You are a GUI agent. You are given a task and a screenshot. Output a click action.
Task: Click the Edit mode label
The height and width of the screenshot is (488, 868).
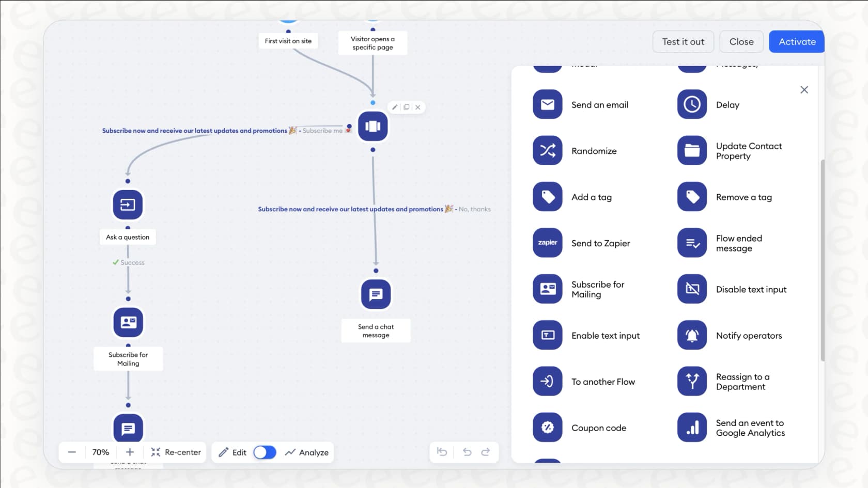point(239,452)
